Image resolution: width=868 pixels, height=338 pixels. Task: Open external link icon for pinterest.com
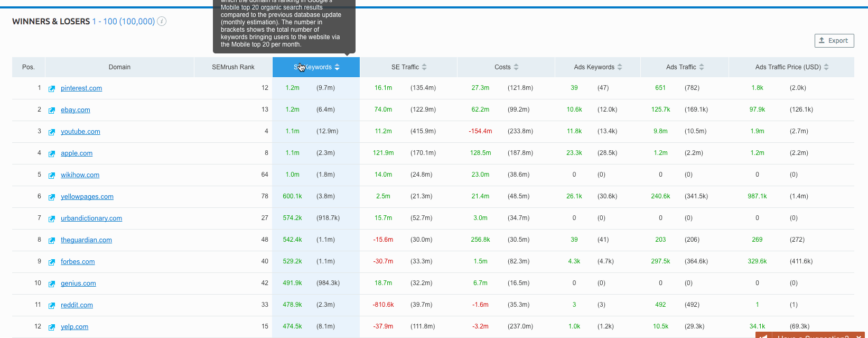[x=52, y=89]
